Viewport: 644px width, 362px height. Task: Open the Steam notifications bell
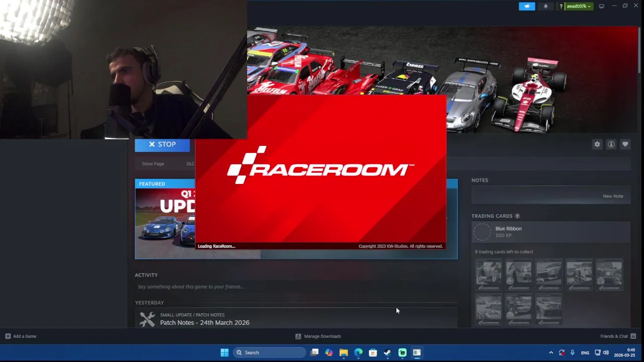pyautogui.click(x=545, y=6)
